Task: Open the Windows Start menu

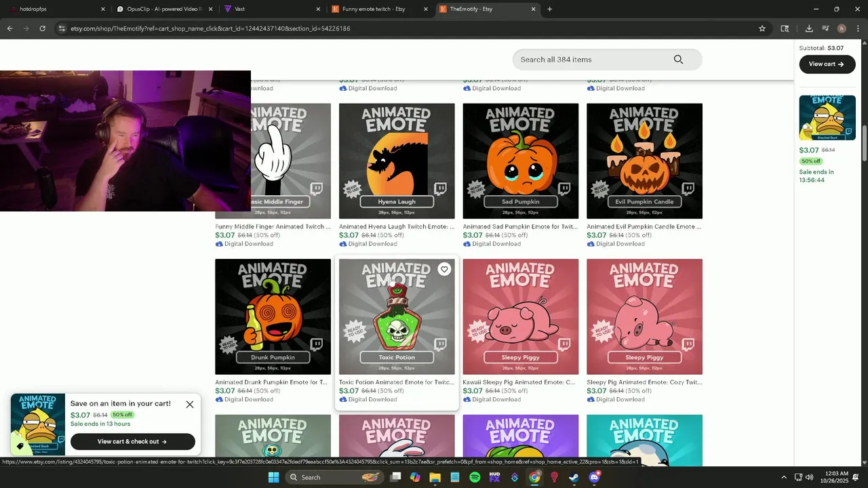Action: point(273,477)
